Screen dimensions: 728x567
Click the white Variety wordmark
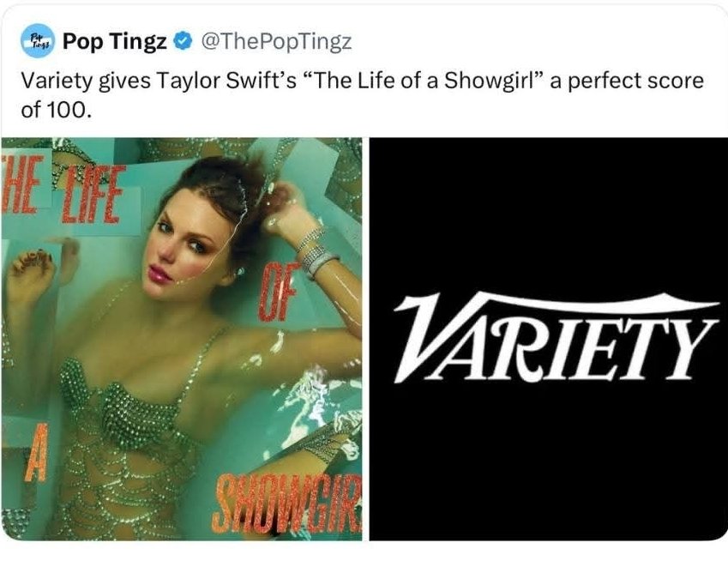(x=557, y=338)
